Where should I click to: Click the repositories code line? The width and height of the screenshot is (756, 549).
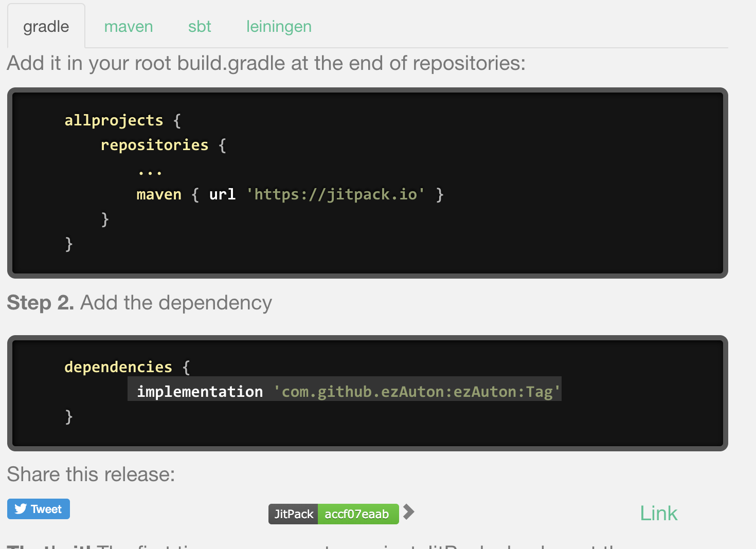(x=164, y=145)
